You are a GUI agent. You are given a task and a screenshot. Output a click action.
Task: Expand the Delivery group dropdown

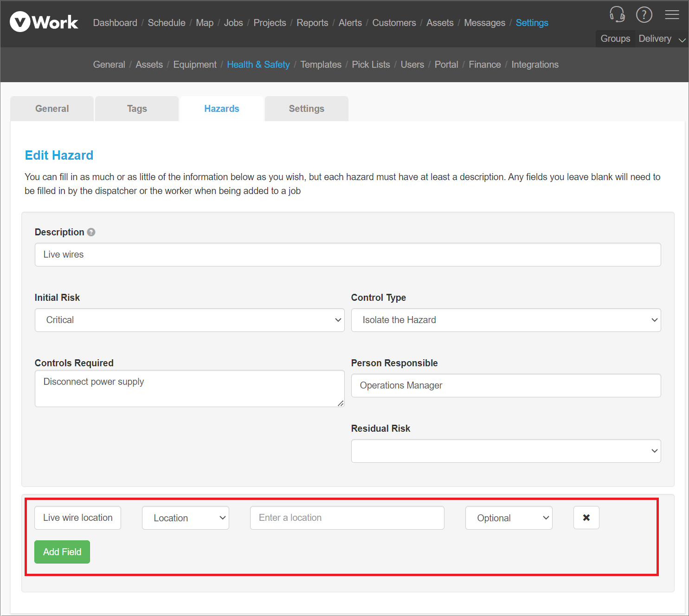662,39
